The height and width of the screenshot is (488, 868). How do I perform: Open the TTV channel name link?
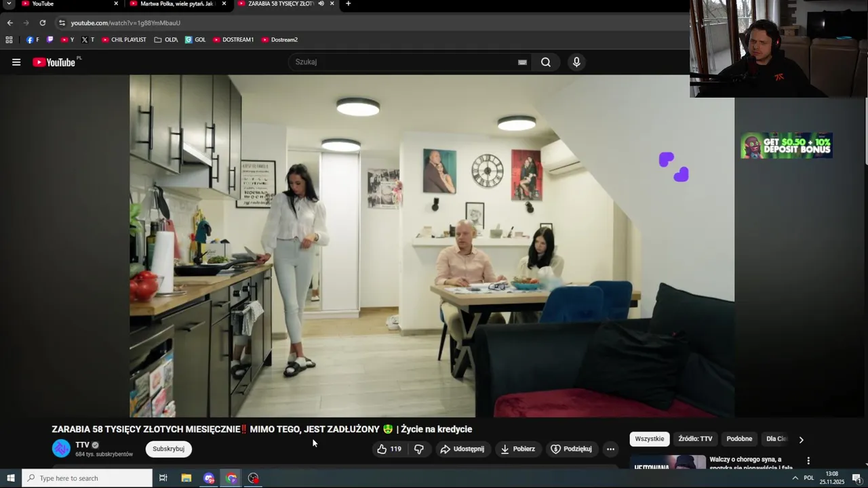point(82,445)
